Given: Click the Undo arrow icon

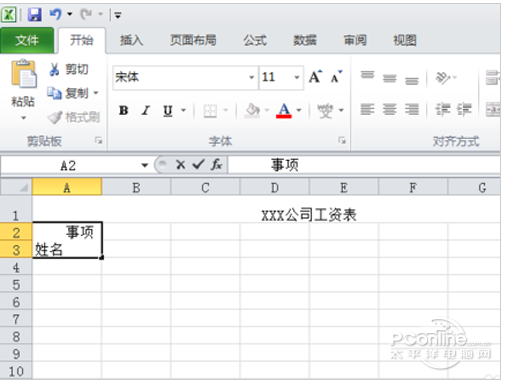Looking at the screenshot, I should click(55, 14).
